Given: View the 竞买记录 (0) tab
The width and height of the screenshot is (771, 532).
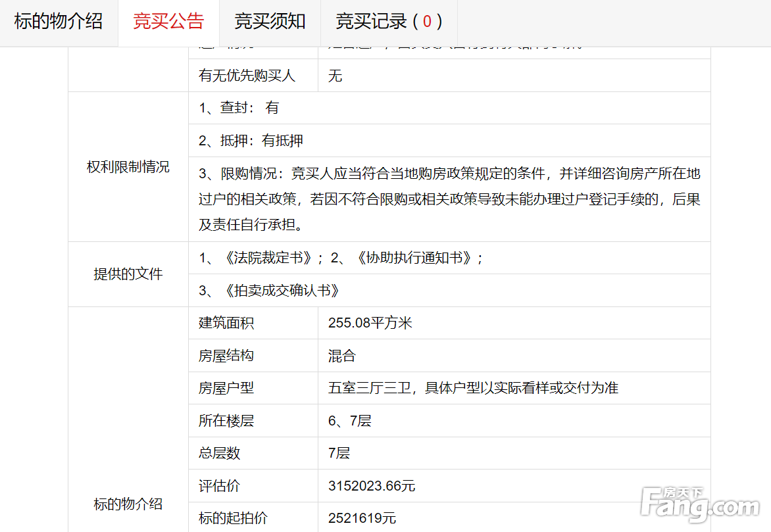Looking at the screenshot, I should click(x=388, y=22).
